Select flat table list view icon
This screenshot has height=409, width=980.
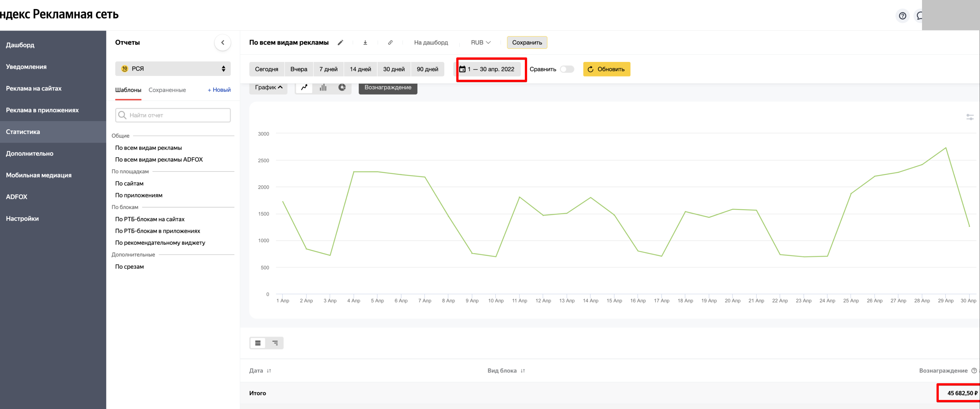(x=258, y=343)
